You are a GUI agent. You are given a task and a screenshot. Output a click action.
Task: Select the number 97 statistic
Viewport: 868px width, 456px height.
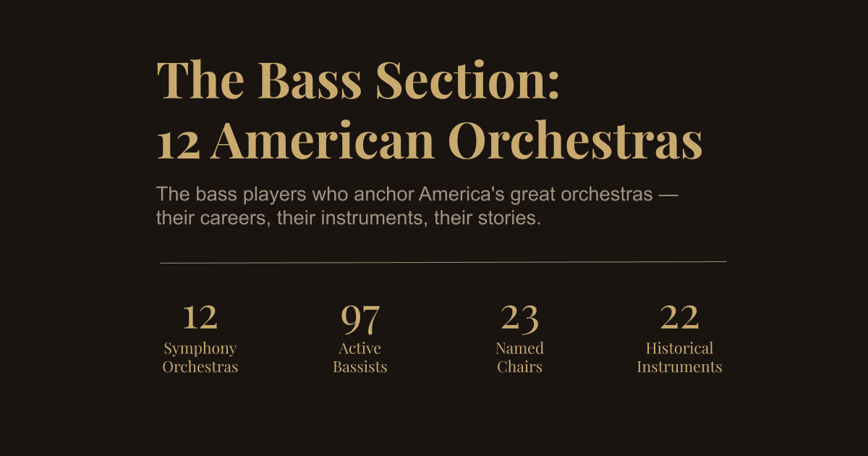360,316
